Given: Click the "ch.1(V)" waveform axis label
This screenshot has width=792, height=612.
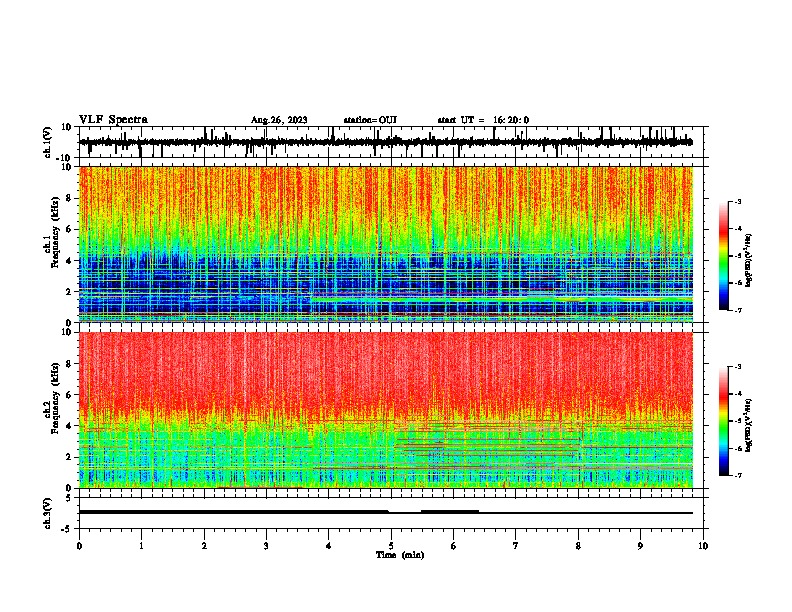Looking at the screenshot, I should [x=49, y=142].
